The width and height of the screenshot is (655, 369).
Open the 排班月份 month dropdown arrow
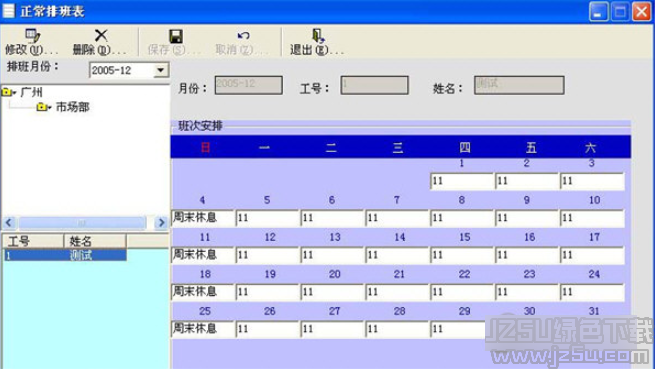[160, 70]
